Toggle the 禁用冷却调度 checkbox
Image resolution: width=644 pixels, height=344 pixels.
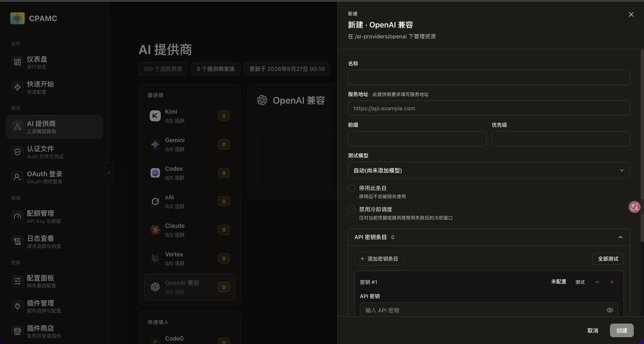[351, 209]
